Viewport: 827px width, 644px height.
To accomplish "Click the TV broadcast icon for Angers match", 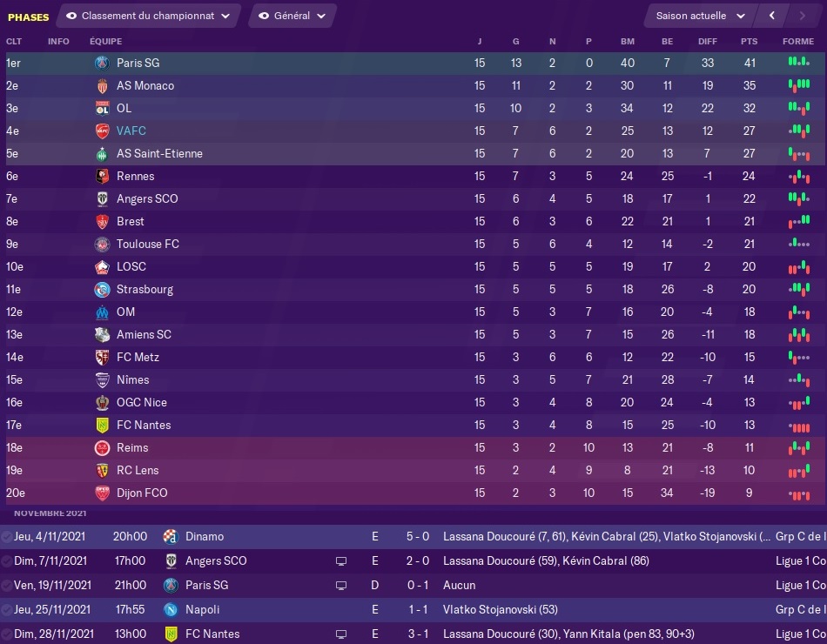I will pyautogui.click(x=341, y=560).
